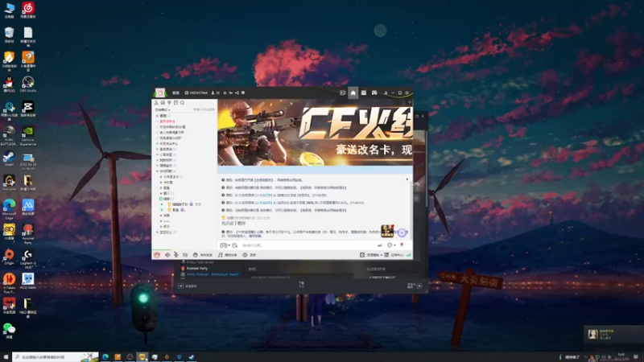The image size is (644, 362).
Task: Open Microsoft Edge desktop shortcut
Action: click(x=9, y=210)
